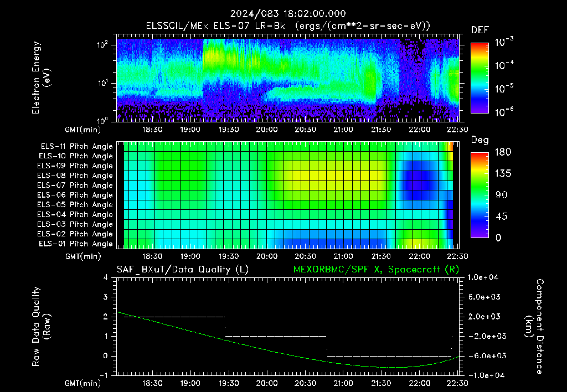Click the 19:00 tick label under the spectrogram
The image size is (567, 392).
click(190, 130)
